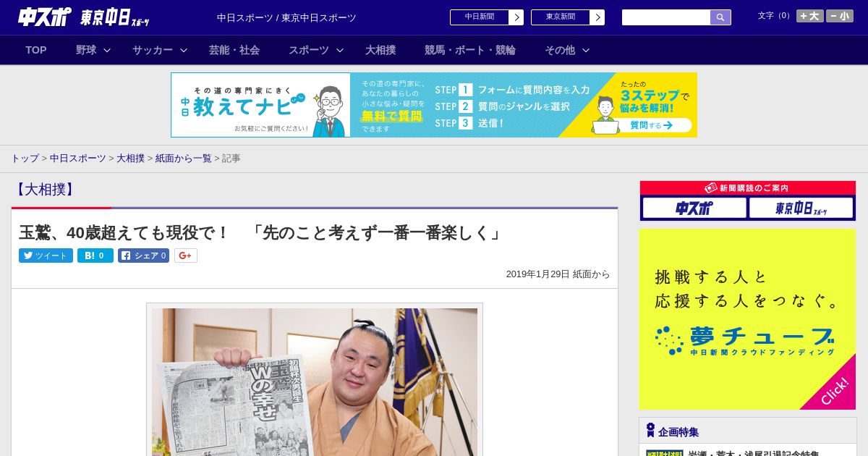Click the 新聞購読のご案内 header label

pos(747,188)
